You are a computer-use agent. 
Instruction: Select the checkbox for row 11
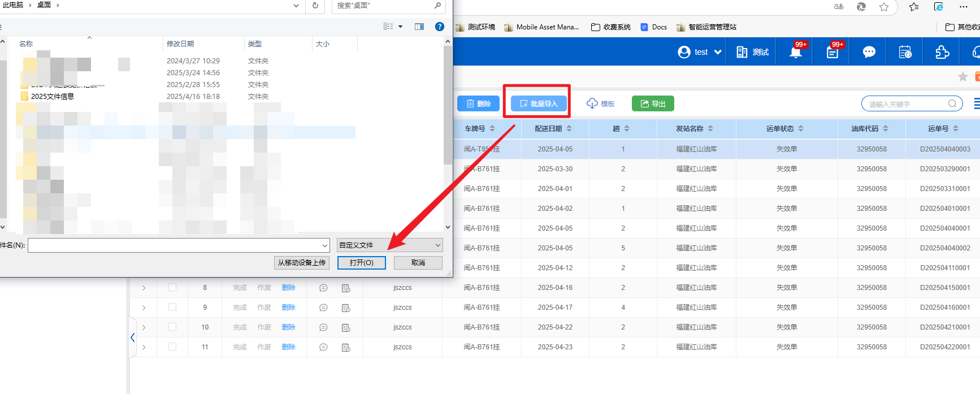pos(172,347)
